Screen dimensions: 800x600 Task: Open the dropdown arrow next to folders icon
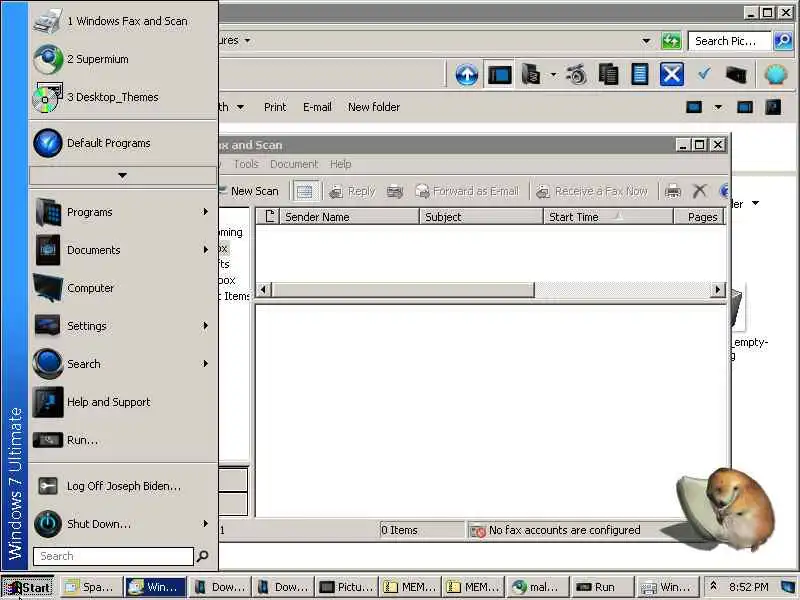point(554,75)
